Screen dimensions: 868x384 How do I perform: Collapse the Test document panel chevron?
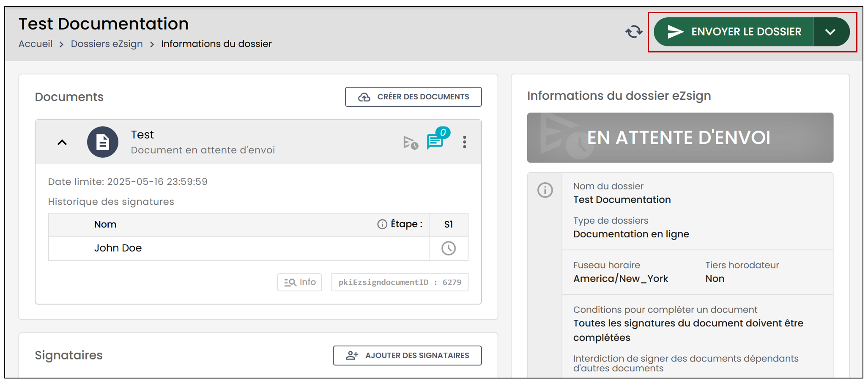pos(62,142)
